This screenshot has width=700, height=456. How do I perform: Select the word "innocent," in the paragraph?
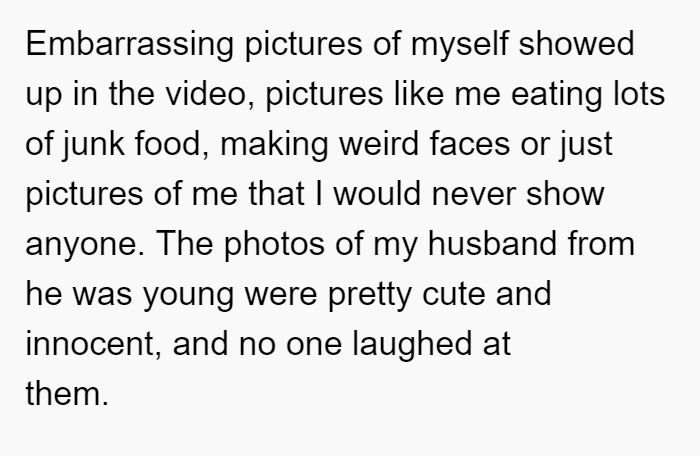tap(93, 343)
